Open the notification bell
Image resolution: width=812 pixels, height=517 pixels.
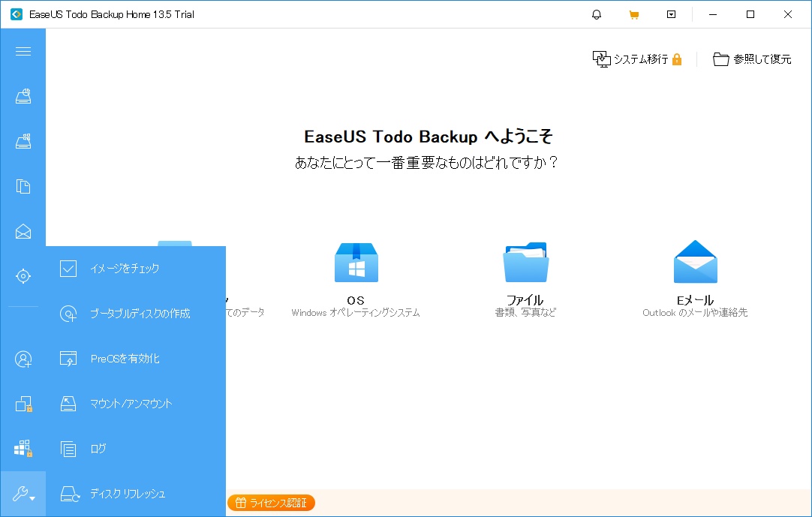click(597, 14)
